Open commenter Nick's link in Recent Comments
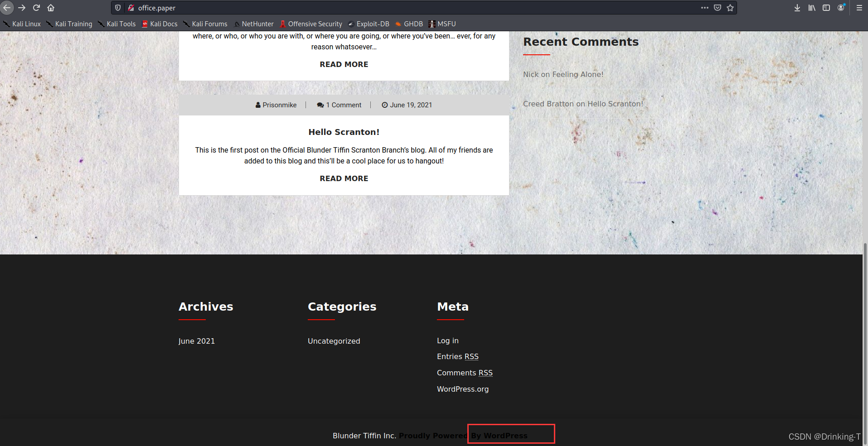This screenshot has height=446, width=868. point(531,74)
